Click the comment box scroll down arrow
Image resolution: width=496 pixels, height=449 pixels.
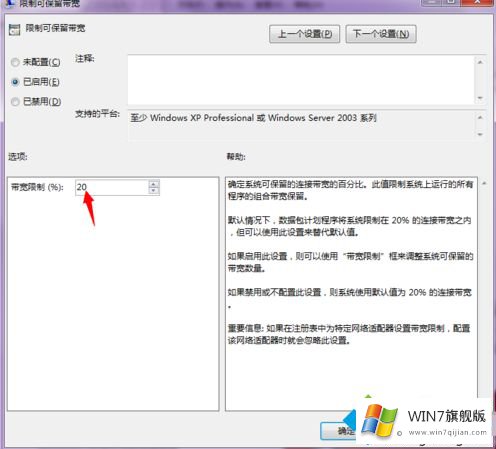[x=480, y=98]
